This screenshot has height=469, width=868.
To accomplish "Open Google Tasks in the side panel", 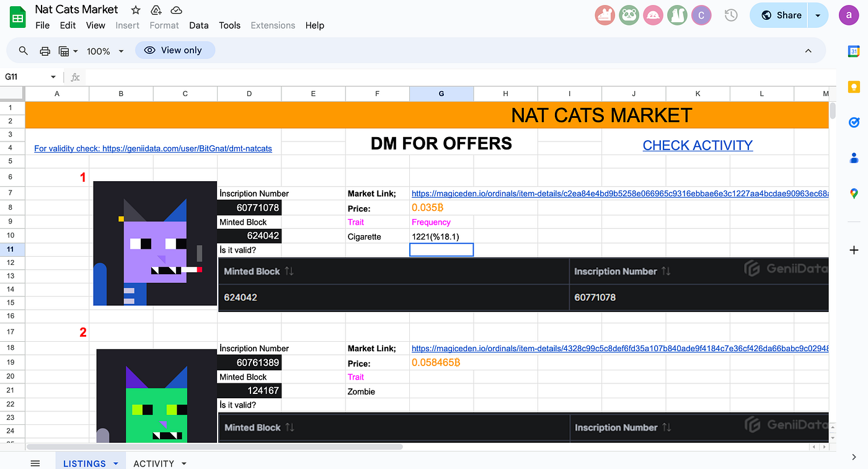I will (x=854, y=122).
